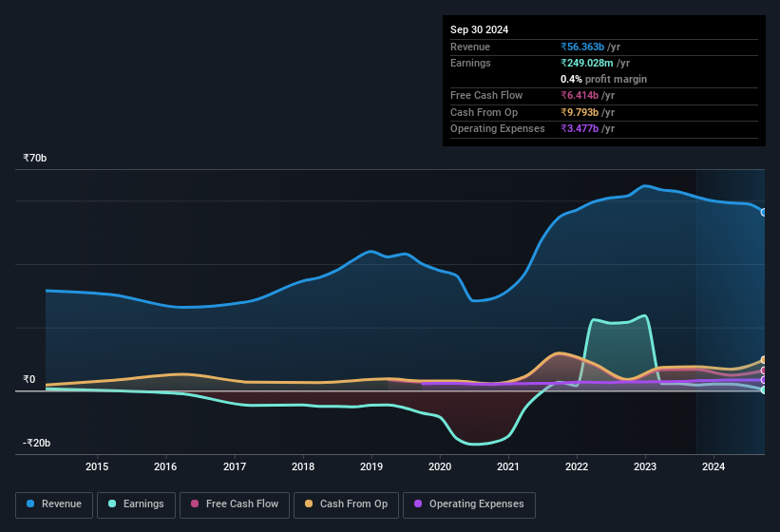Click the ₹3.477b operating expenses value
The height and width of the screenshot is (532, 780).
(579, 128)
